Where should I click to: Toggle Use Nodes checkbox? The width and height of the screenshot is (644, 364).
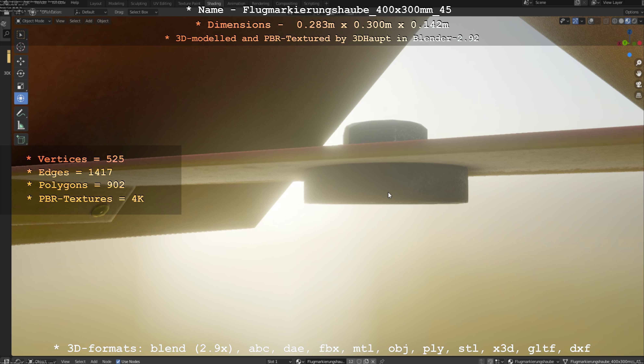pyautogui.click(x=118, y=362)
